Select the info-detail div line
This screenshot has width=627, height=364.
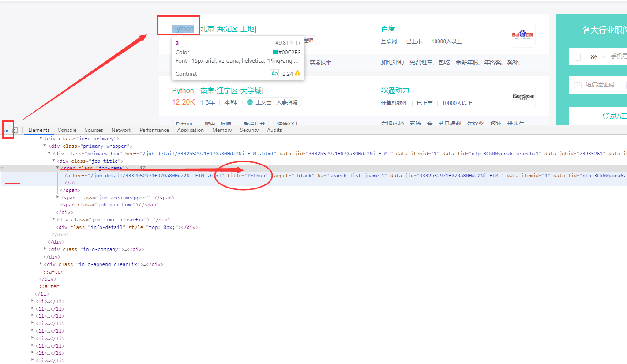point(128,227)
